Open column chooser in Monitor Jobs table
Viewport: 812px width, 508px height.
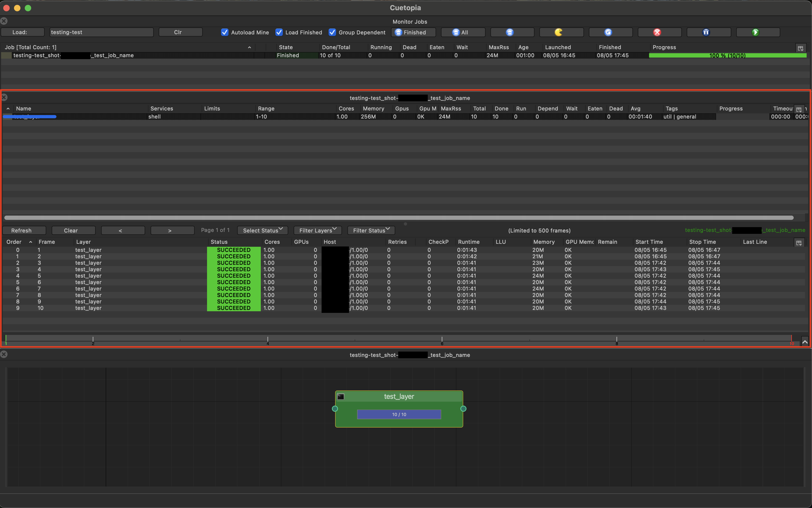(800, 48)
